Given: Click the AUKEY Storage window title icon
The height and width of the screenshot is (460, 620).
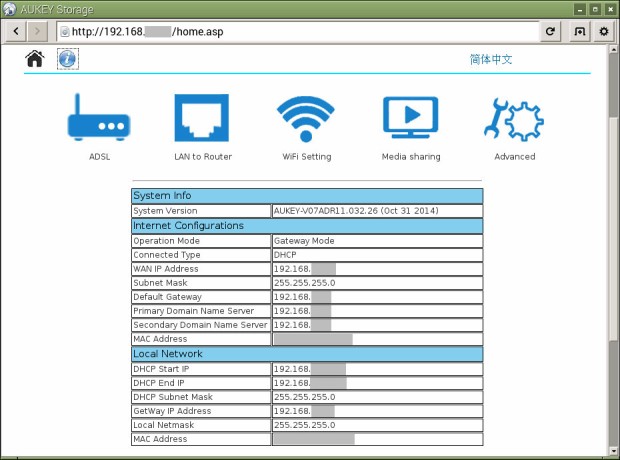Looking at the screenshot, I should pyautogui.click(x=9, y=9).
